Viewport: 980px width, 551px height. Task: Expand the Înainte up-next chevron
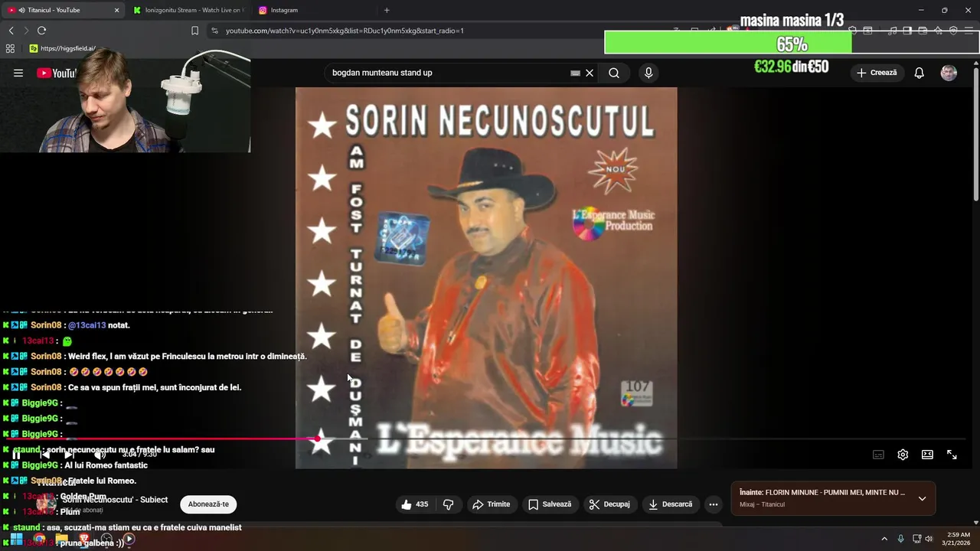click(922, 499)
